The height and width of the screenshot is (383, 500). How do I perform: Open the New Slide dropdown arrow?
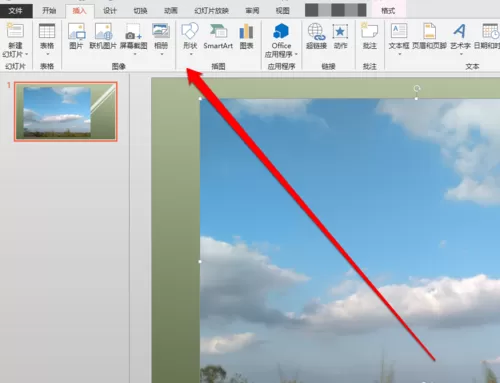point(26,54)
